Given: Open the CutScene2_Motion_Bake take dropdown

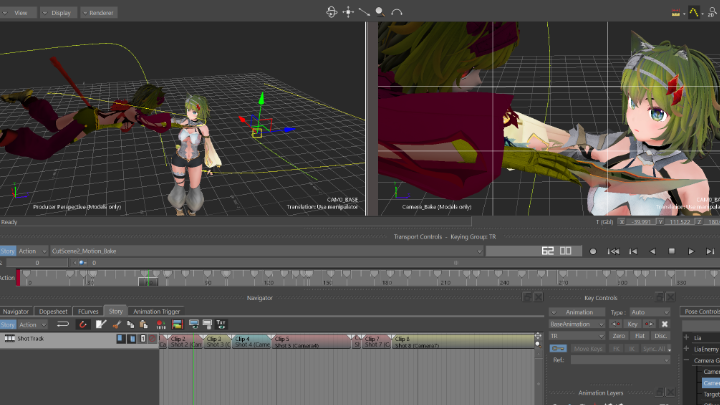Looking at the screenshot, I should click(266, 251).
